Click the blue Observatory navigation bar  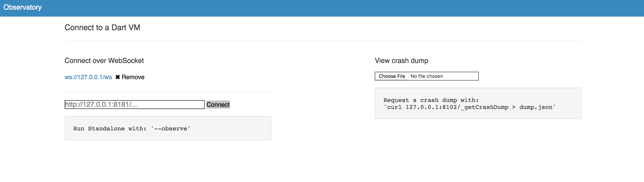coord(322,7)
